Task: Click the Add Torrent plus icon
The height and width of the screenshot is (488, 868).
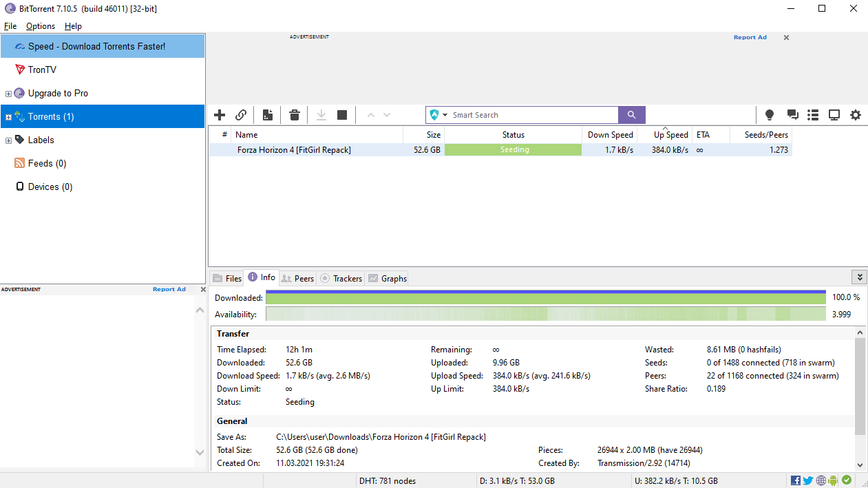Action: (x=220, y=115)
